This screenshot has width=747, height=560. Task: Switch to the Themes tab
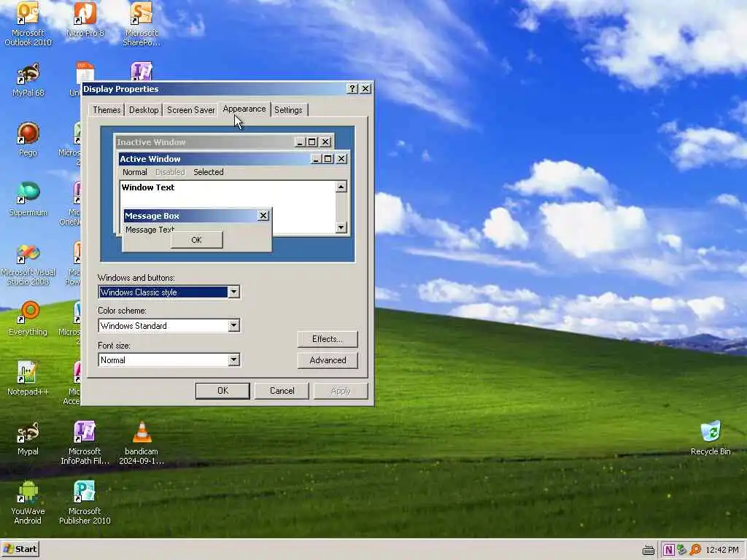click(107, 110)
